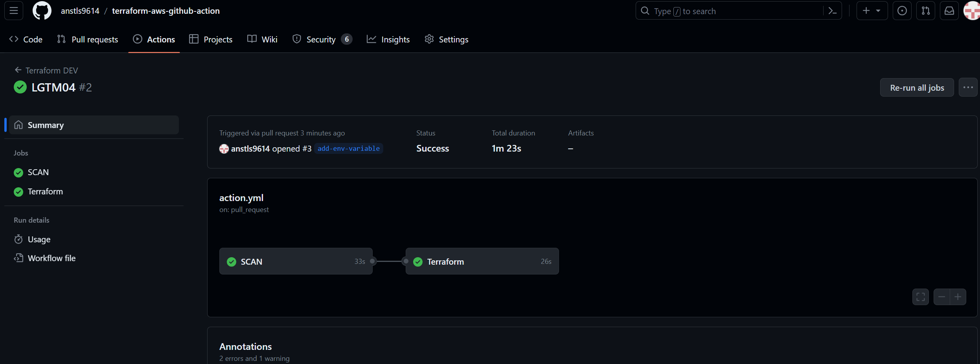Click the Annotations heading

(x=245, y=347)
